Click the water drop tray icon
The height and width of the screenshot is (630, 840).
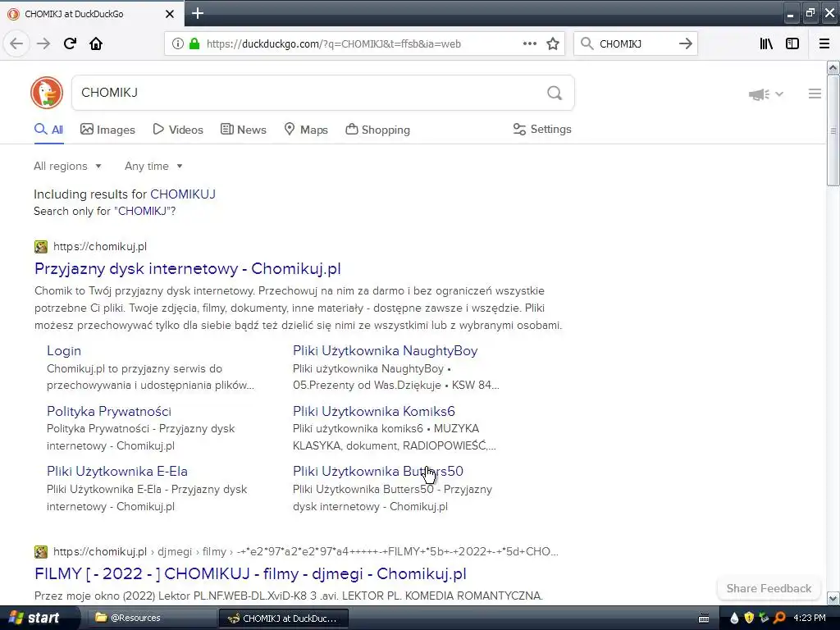click(x=734, y=619)
